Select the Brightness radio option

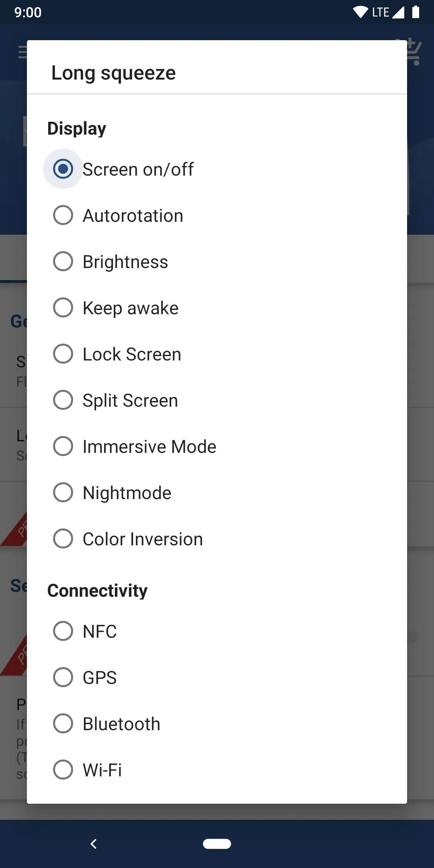[x=63, y=262]
